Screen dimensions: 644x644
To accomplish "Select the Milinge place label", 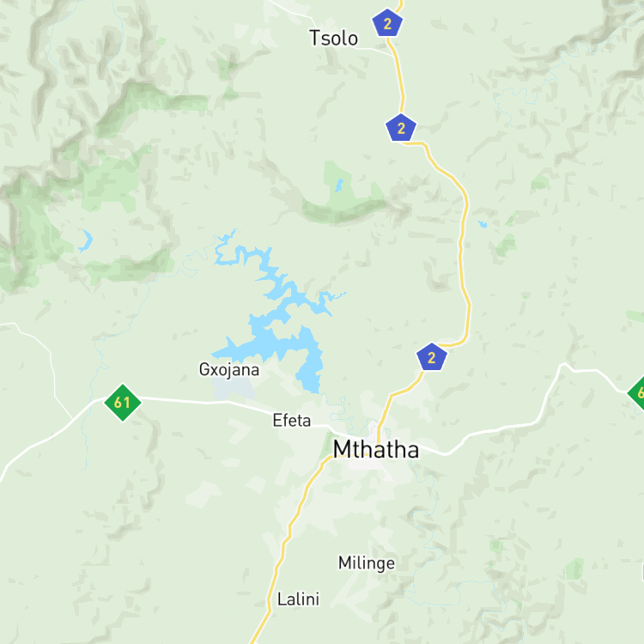I will pos(367,563).
